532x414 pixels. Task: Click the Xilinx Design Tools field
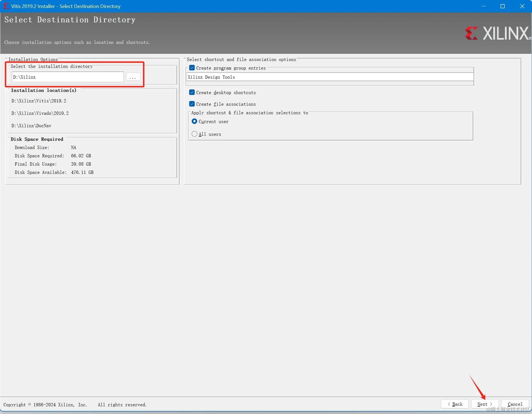330,77
